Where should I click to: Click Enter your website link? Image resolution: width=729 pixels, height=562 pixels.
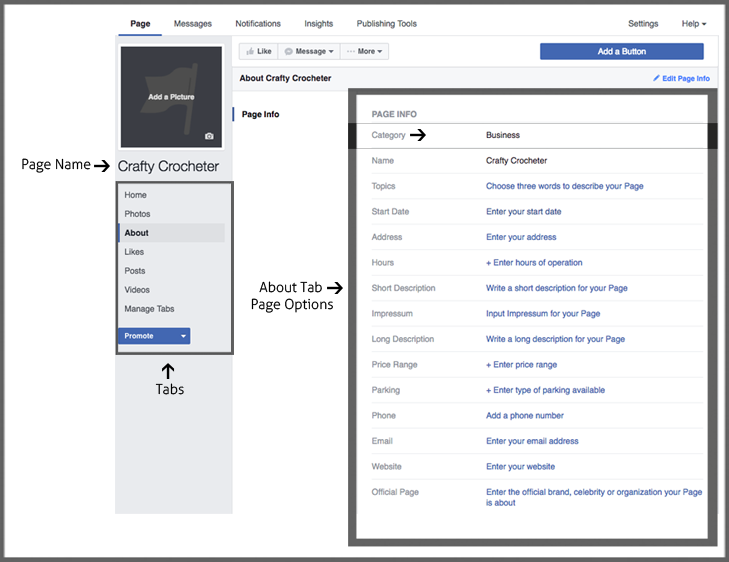click(x=520, y=467)
